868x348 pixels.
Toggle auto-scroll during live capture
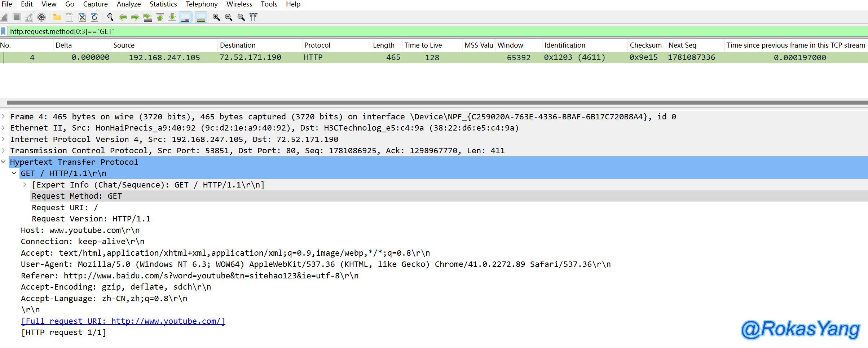tap(185, 17)
